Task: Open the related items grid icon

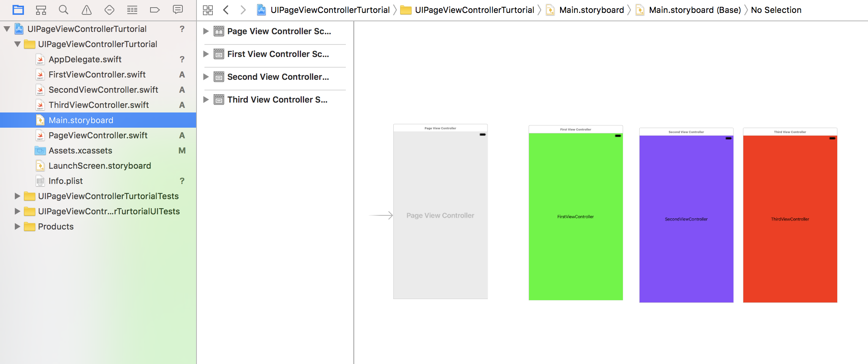Action: pos(208,10)
